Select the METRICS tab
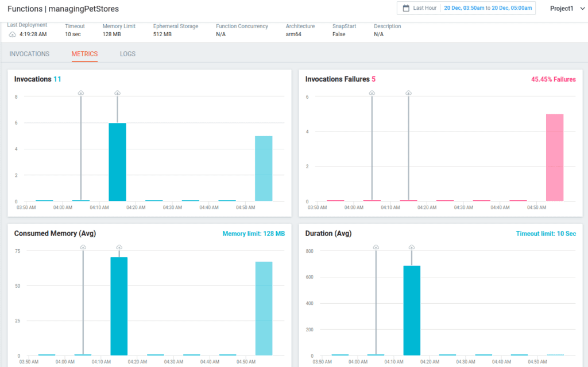The image size is (588, 367). 84,53
